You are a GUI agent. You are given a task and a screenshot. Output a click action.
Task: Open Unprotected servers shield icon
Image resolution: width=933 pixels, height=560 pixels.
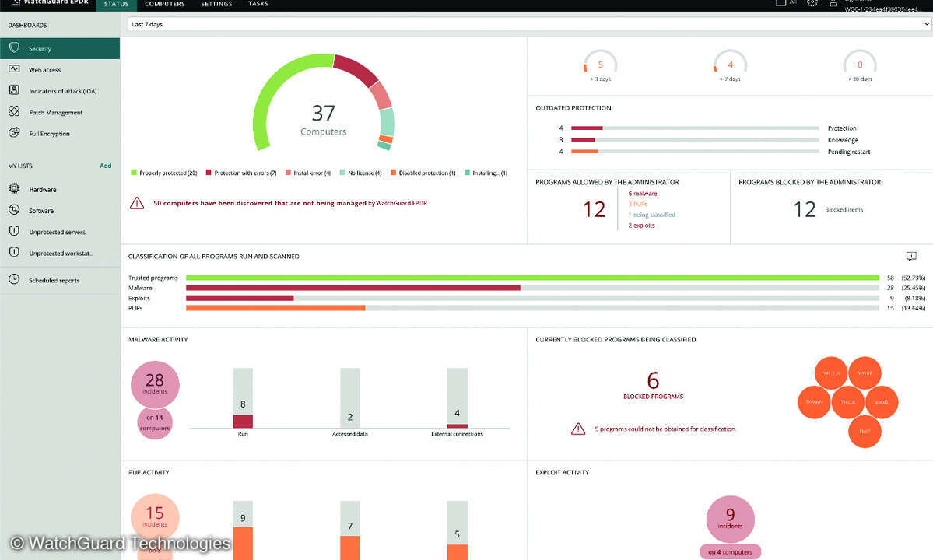(14, 231)
